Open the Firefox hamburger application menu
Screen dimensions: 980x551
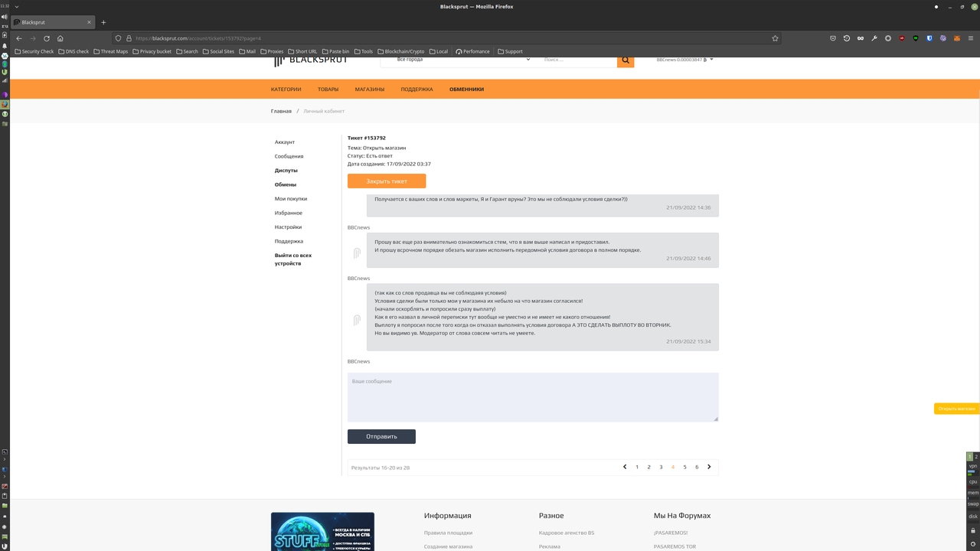971,38
